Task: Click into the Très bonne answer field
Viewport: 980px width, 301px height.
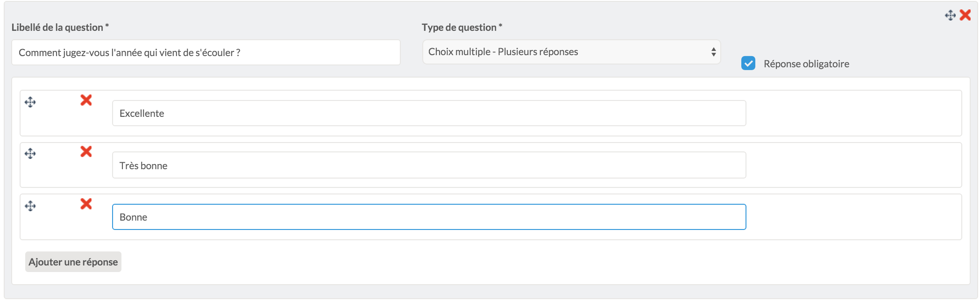Action: (429, 165)
